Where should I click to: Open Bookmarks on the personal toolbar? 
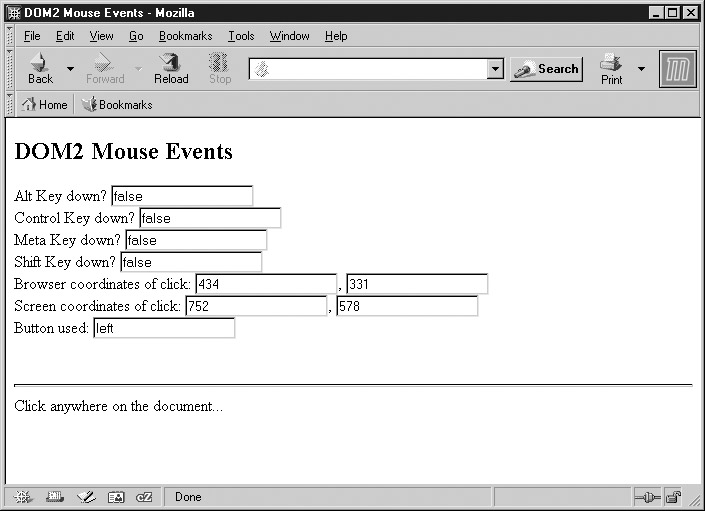tap(117, 105)
